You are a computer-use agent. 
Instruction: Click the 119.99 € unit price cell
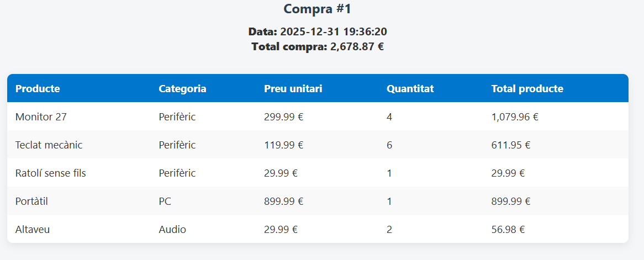(x=283, y=145)
